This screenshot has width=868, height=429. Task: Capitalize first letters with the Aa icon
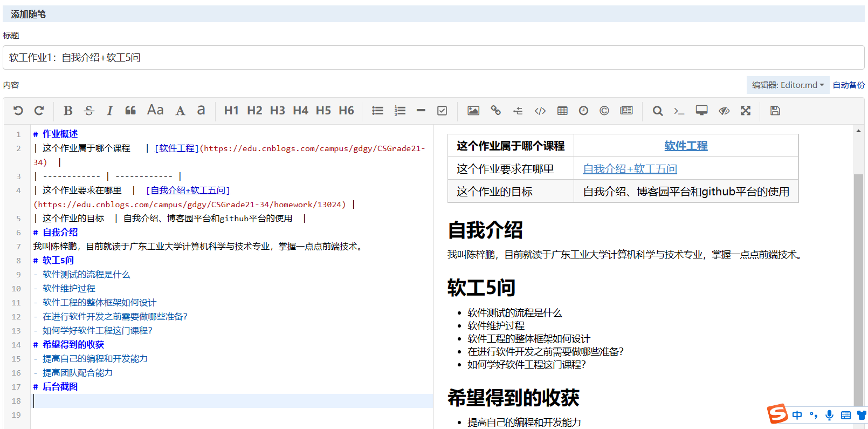point(155,110)
